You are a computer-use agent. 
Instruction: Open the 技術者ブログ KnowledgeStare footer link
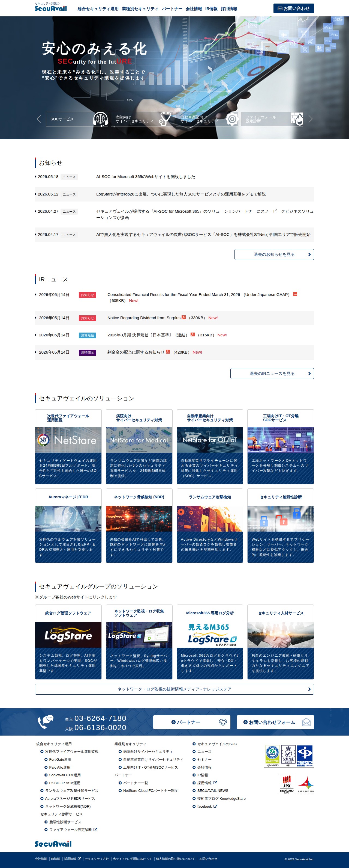[x=221, y=798]
